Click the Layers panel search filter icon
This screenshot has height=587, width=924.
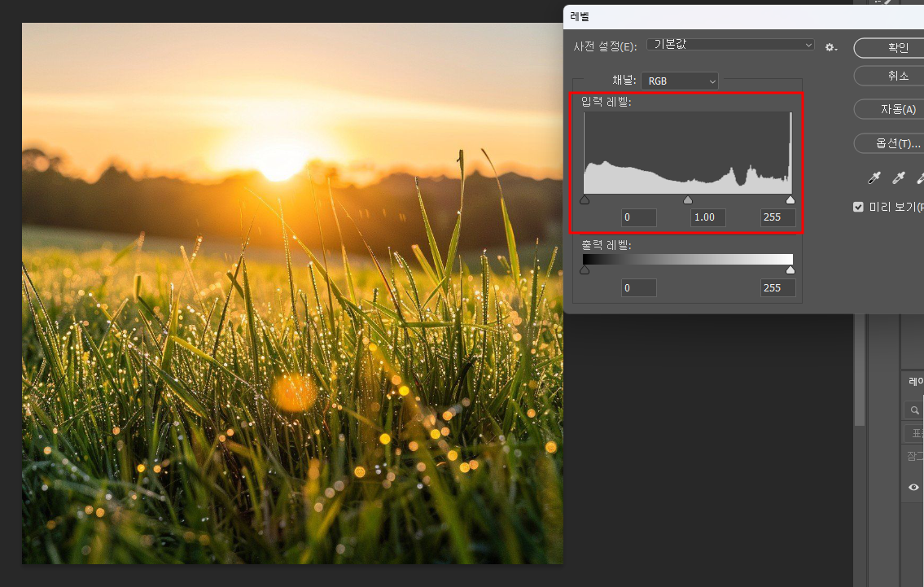[x=914, y=410]
